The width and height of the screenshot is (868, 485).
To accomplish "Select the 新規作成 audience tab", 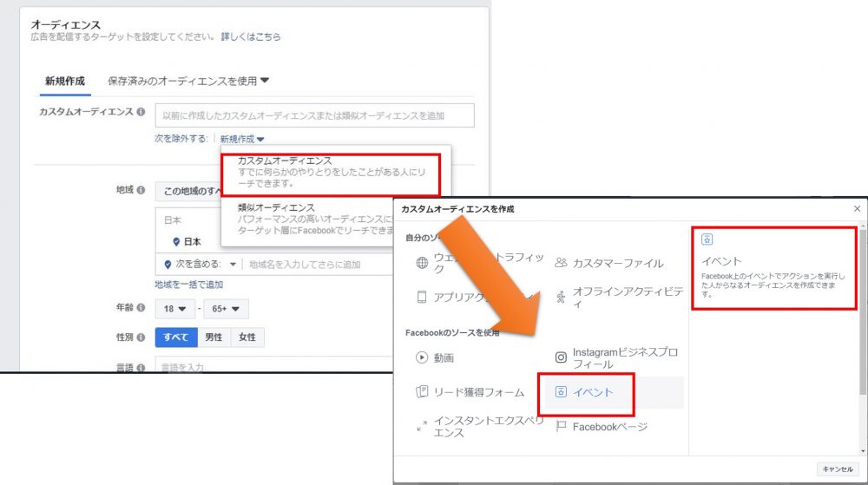I will coord(65,82).
